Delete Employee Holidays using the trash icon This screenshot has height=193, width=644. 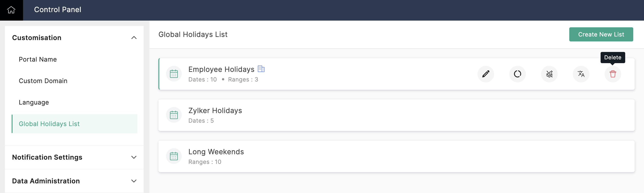coord(612,74)
